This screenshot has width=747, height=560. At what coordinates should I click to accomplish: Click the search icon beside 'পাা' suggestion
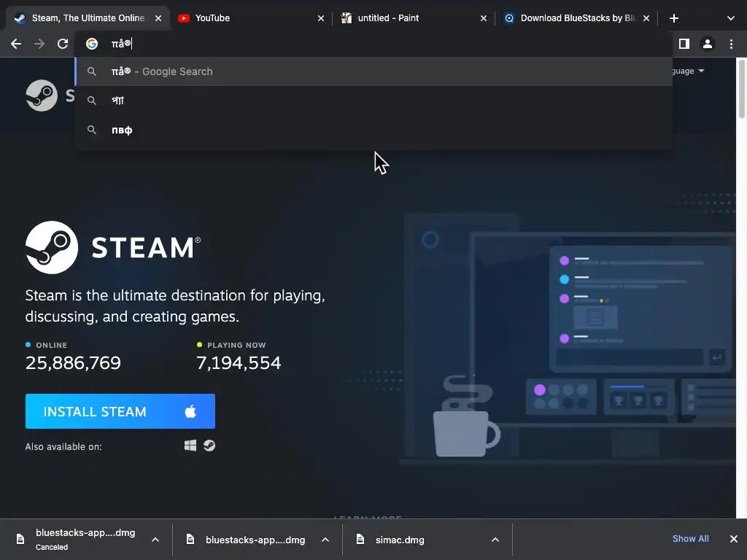[92, 101]
